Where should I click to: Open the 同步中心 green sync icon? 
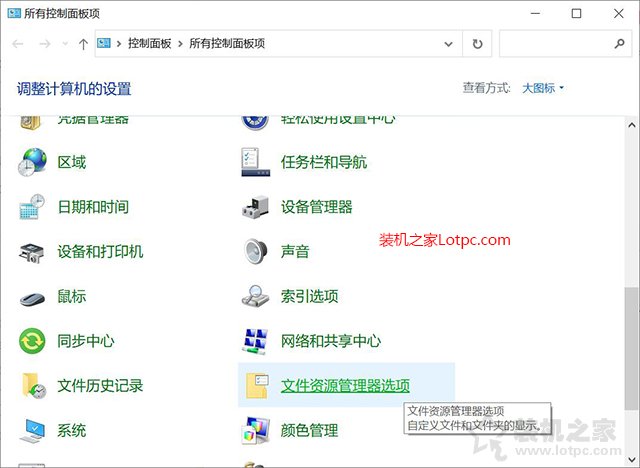tap(32, 341)
